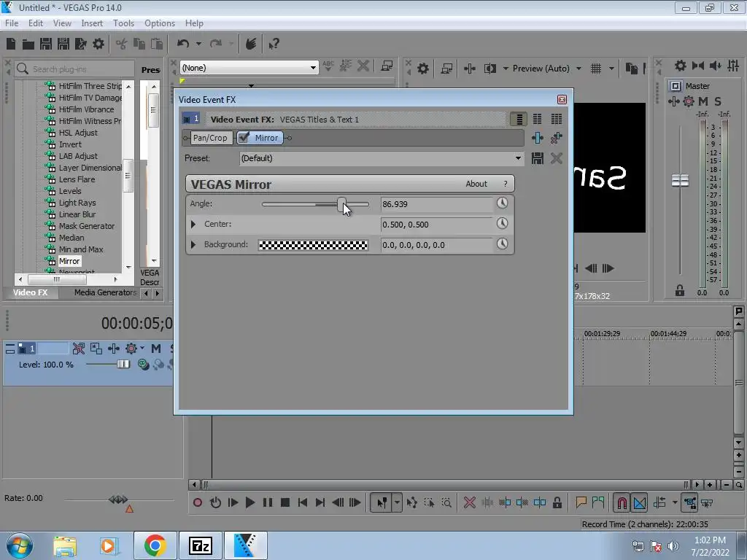Click the Background color swatch
Screen dimensions: 747x560
point(313,245)
